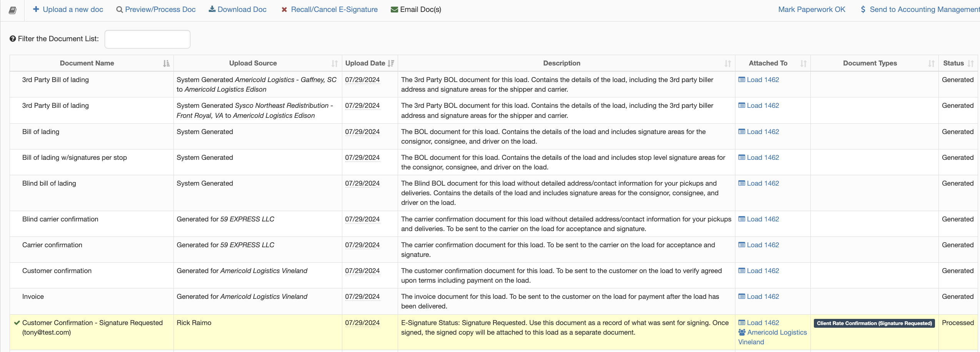The image size is (980, 352).
Task: Select the Carrier confirmation document row
Action: coord(493,250)
